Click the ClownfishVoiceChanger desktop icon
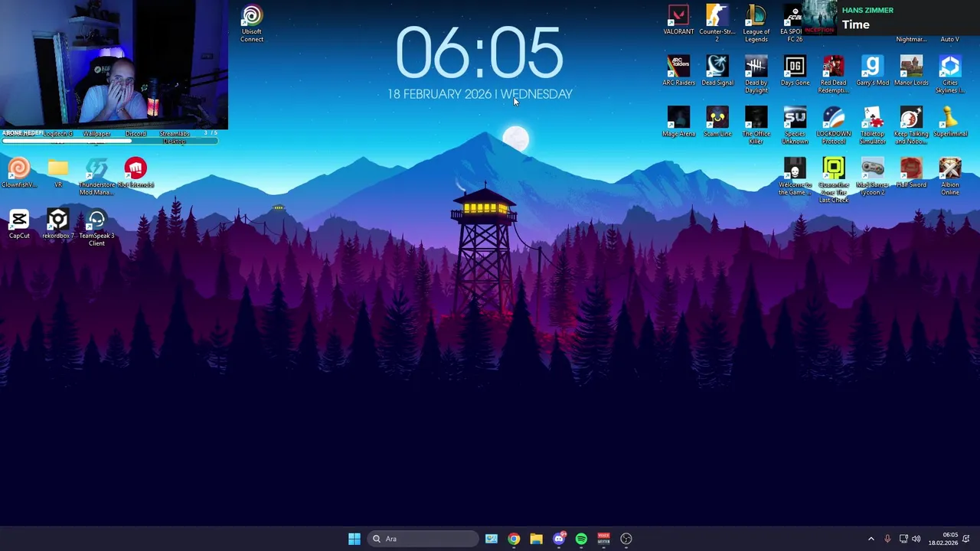 pyautogui.click(x=19, y=173)
